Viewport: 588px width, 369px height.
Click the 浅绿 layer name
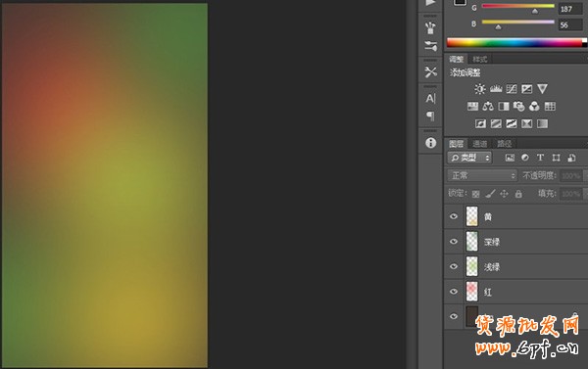tap(492, 267)
